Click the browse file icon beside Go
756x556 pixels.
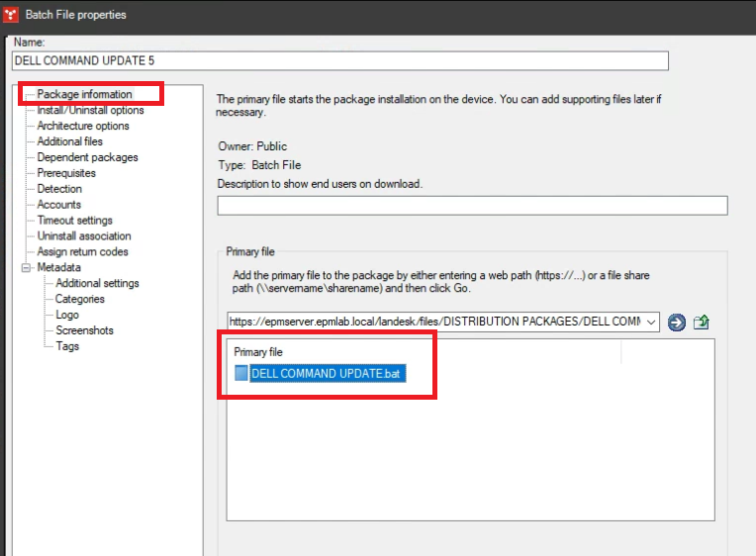pos(702,323)
